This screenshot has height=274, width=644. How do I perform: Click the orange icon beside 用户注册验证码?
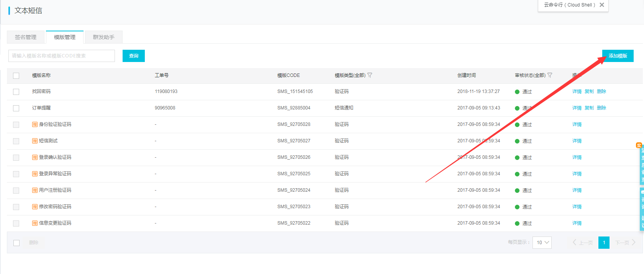35,190
